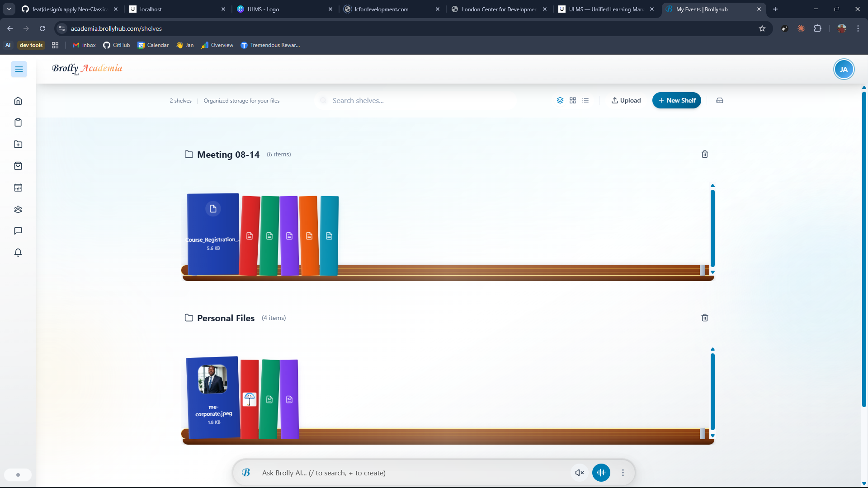Open the teal book in Meeting 08-14
Viewport: 868px width, 488px height.
(x=329, y=235)
